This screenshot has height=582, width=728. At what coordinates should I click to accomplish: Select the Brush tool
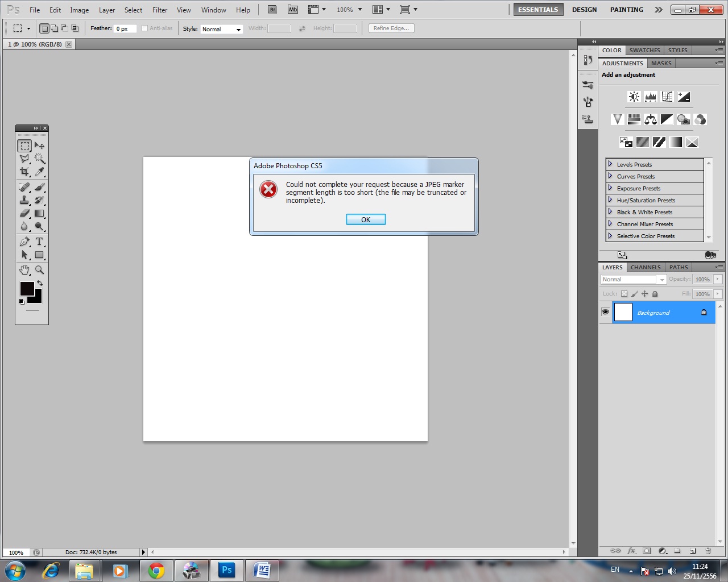39,187
